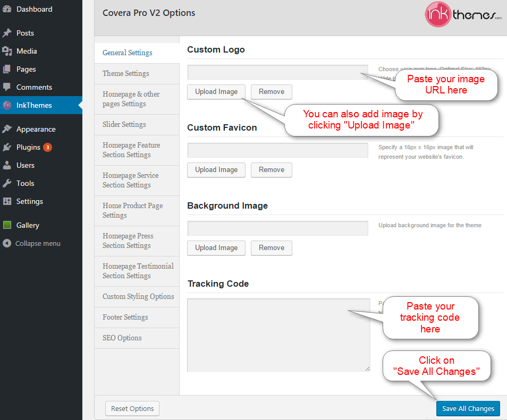The height and width of the screenshot is (420, 507).
Task: Select InkThemes in the admin sidebar
Action: 41,105
